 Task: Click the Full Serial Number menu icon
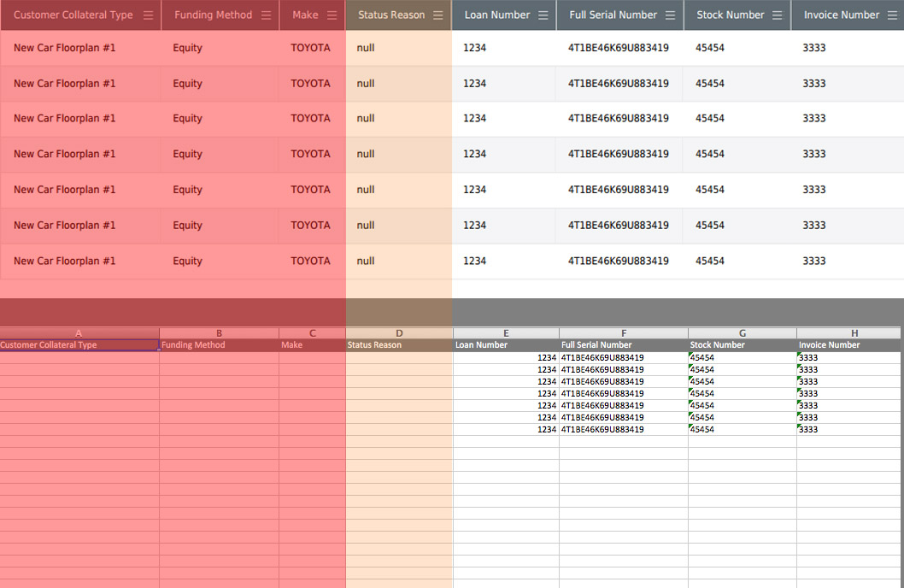671,15
